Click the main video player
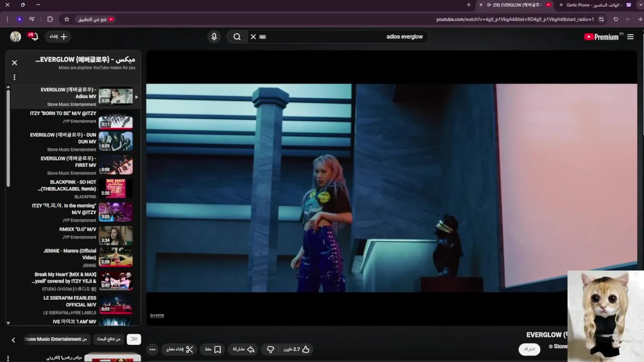The height and width of the screenshot is (362, 644). [391, 187]
